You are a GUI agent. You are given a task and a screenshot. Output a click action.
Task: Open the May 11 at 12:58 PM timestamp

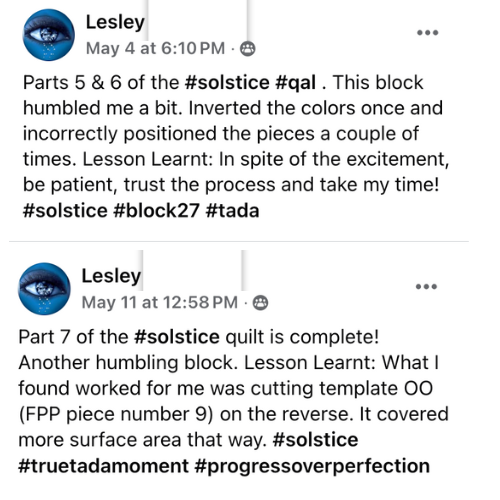pos(160,303)
